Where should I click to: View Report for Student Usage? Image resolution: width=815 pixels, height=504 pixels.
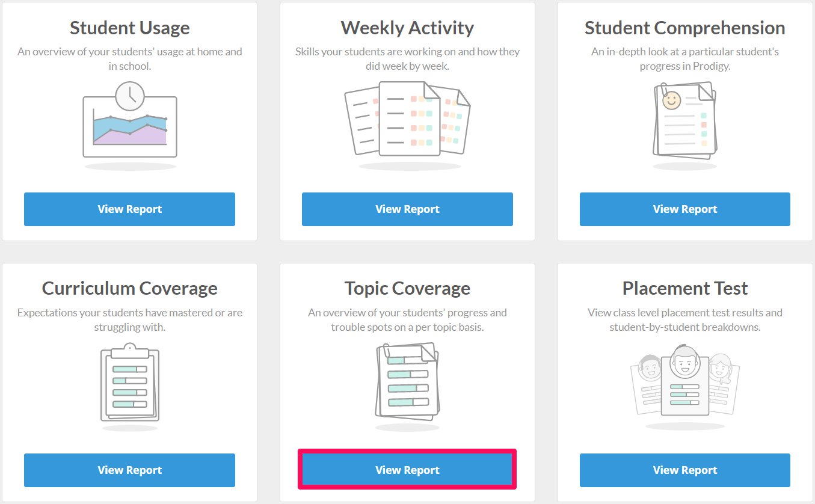coord(129,209)
